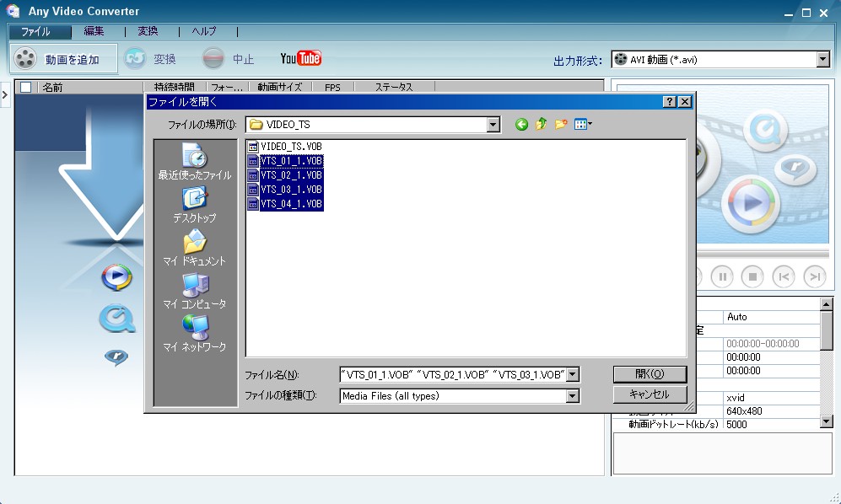Click the YouTube toolbar icon

click(x=300, y=58)
